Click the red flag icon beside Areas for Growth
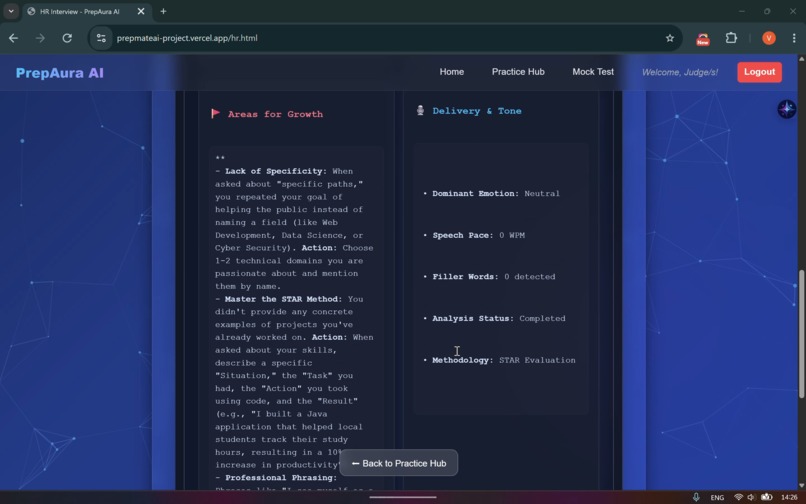This screenshot has width=806, height=504. pyautogui.click(x=215, y=113)
